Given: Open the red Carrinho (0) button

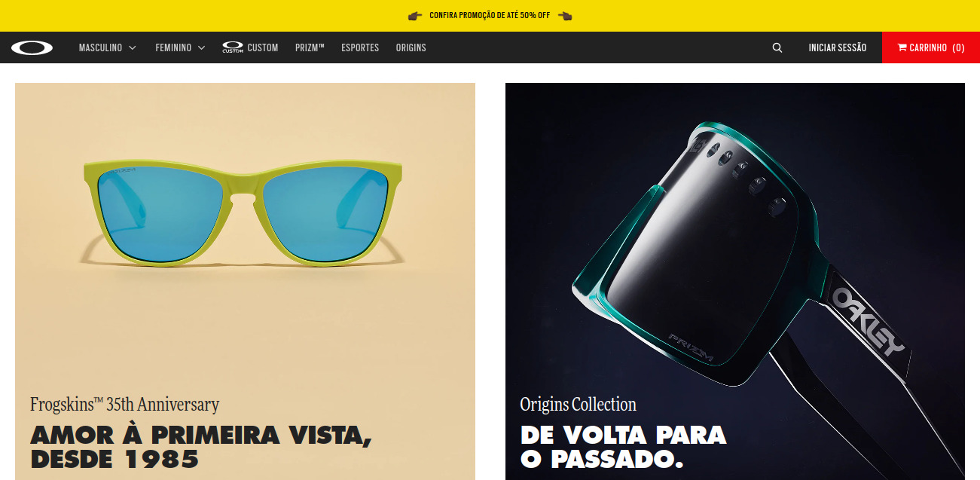Looking at the screenshot, I should coord(931,47).
